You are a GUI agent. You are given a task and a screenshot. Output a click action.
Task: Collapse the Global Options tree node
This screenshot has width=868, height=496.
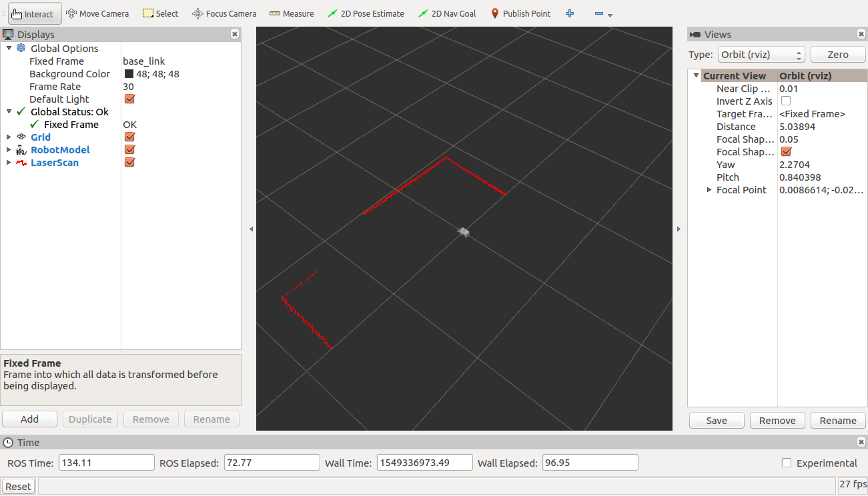(9, 48)
